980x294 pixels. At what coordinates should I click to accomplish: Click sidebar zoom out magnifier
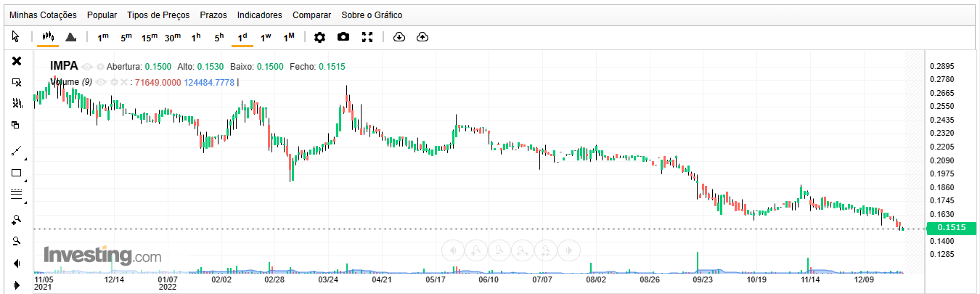17,241
